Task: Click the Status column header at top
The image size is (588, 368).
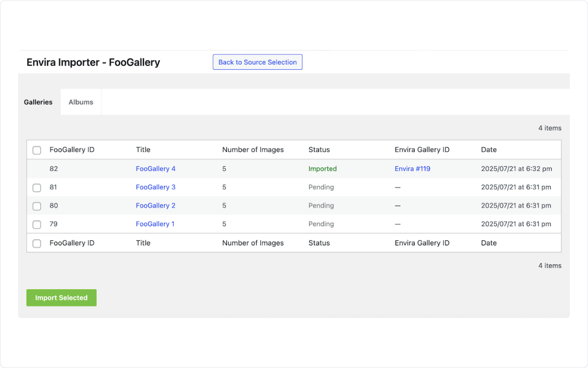Action: (319, 150)
